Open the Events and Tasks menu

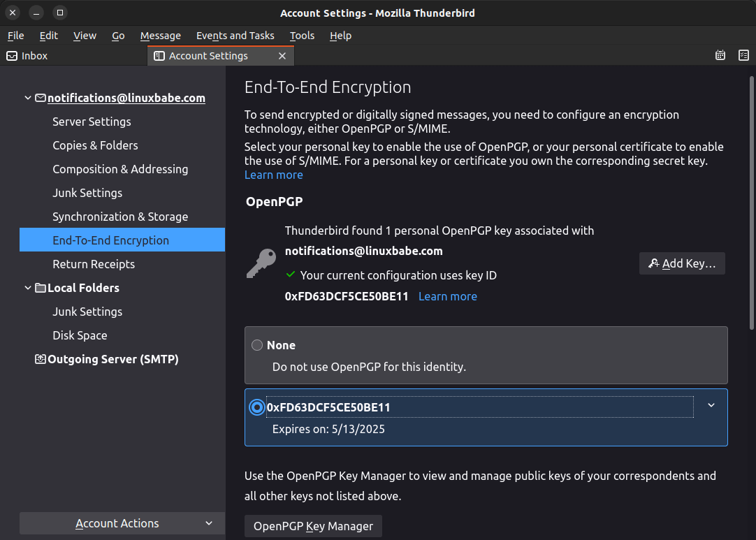(x=235, y=36)
